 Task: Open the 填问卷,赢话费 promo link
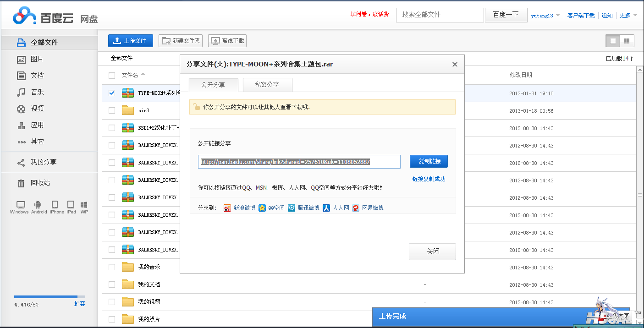tap(369, 14)
